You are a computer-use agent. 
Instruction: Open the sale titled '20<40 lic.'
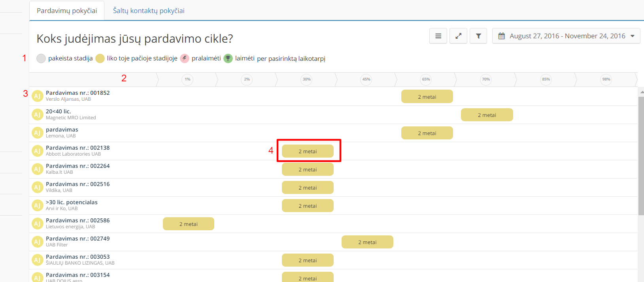click(59, 111)
